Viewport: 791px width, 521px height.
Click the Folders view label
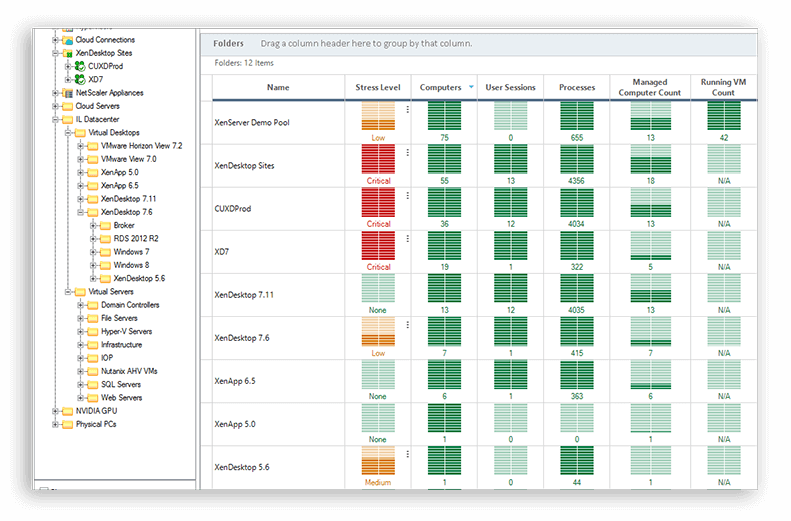coord(228,43)
